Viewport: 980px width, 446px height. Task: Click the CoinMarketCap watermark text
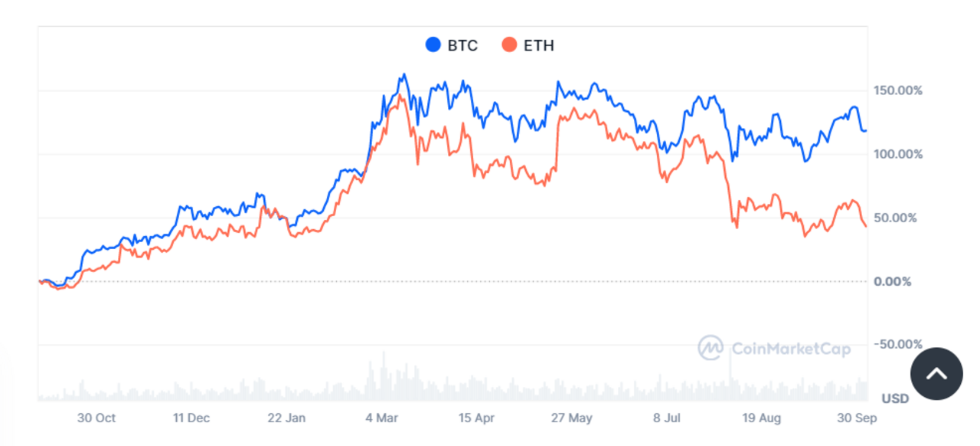tap(791, 349)
